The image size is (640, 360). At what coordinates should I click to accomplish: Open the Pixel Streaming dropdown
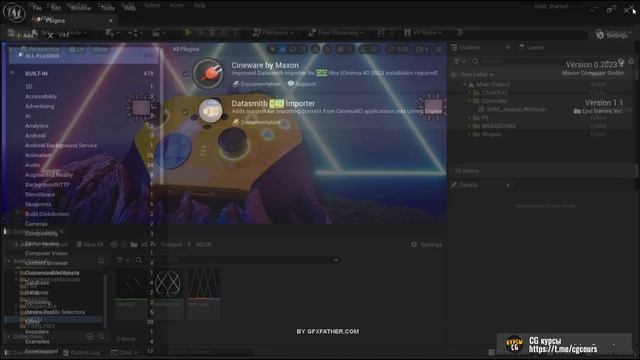336,33
